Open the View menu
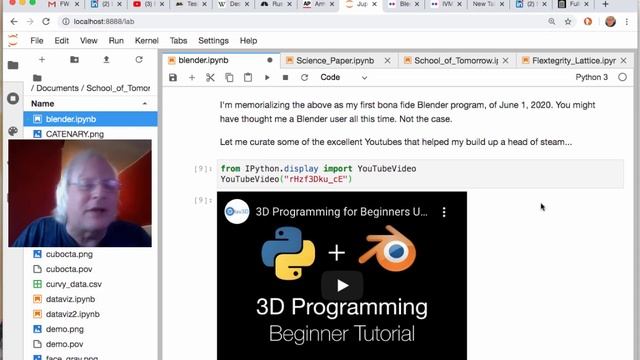This screenshot has height=360, width=640. tap(89, 41)
